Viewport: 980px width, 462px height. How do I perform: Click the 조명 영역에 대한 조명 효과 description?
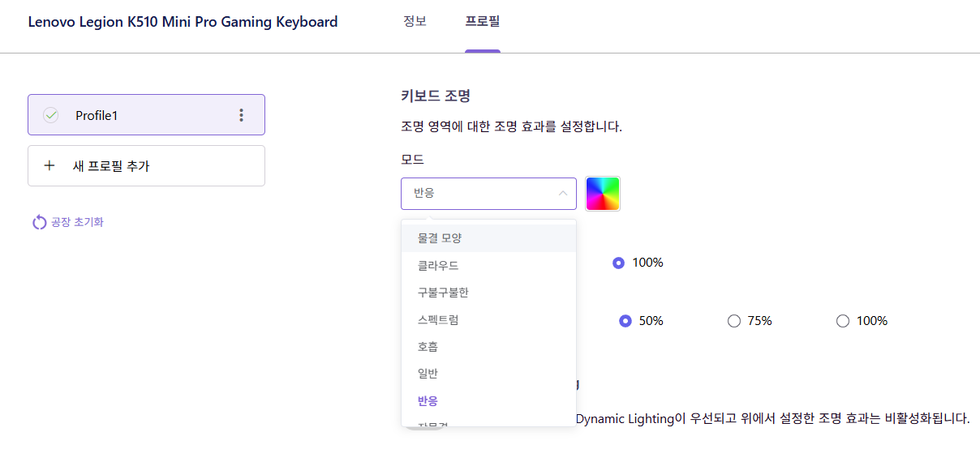(x=512, y=126)
